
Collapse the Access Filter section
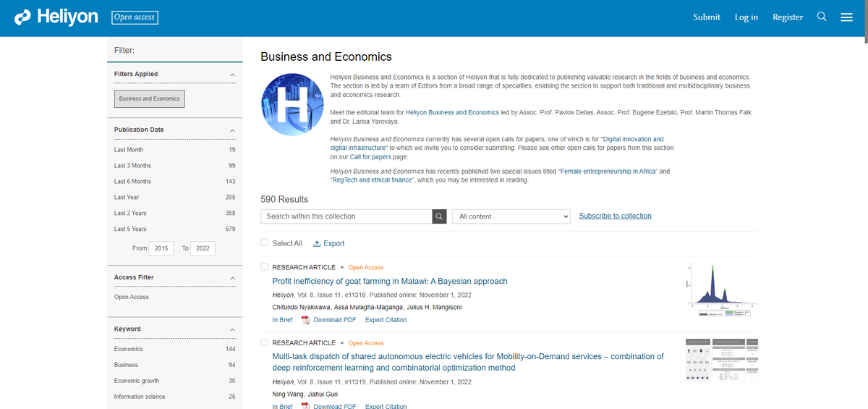tap(232, 278)
